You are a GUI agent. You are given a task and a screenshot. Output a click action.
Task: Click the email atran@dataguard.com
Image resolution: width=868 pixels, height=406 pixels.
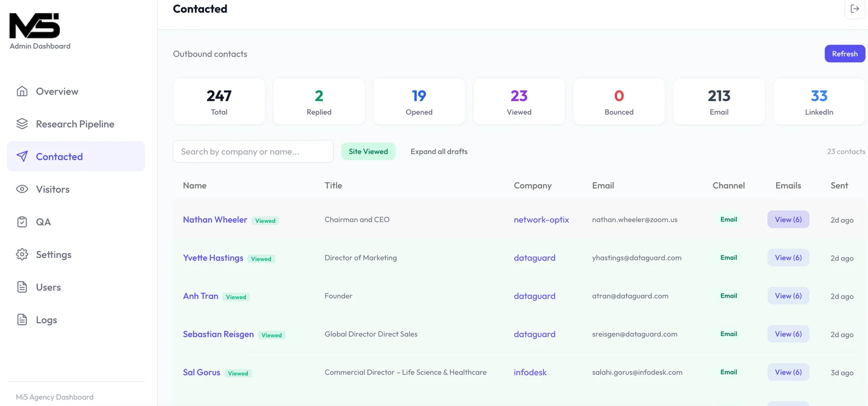pyautogui.click(x=630, y=296)
